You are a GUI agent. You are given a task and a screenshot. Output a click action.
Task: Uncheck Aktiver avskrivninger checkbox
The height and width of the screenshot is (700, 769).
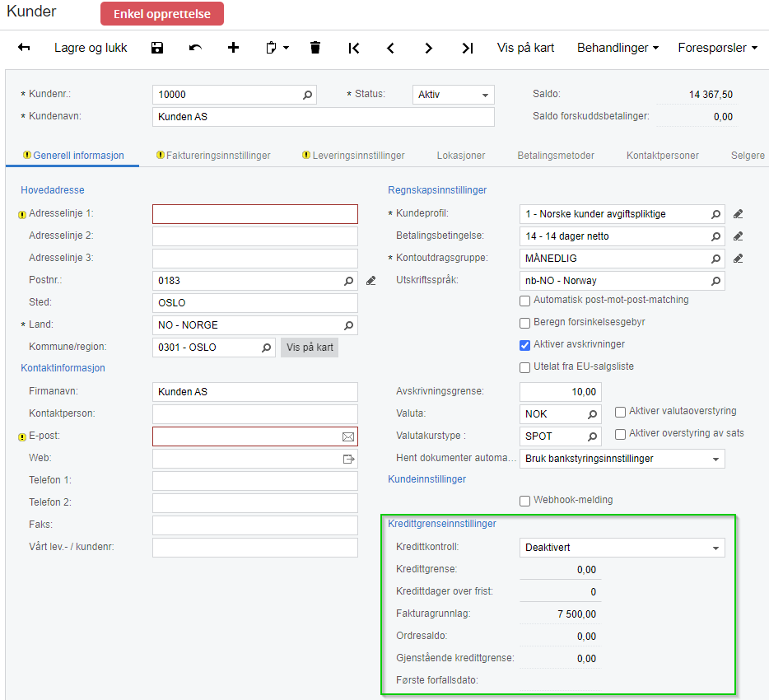point(524,345)
